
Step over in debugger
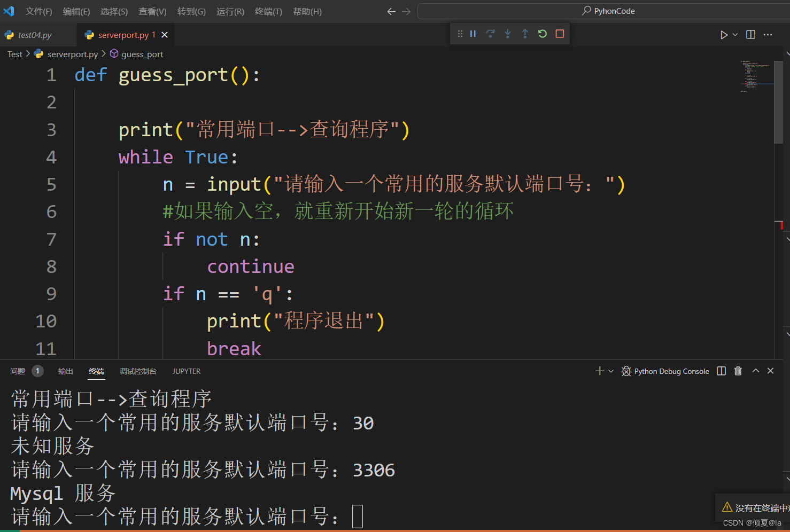point(490,34)
